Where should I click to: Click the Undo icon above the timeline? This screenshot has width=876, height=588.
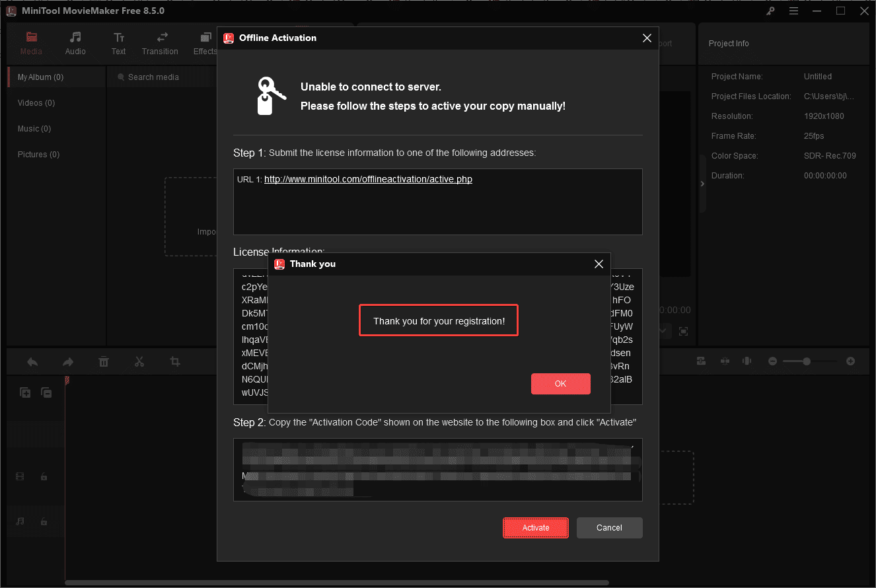click(x=32, y=361)
